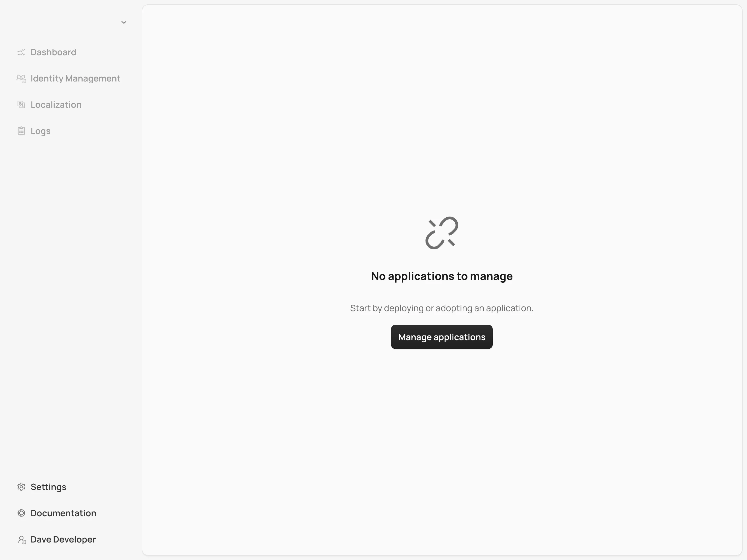The height and width of the screenshot is (560, 747).
Task: Open the top navigation dropdown chevron
Action: 124,22
